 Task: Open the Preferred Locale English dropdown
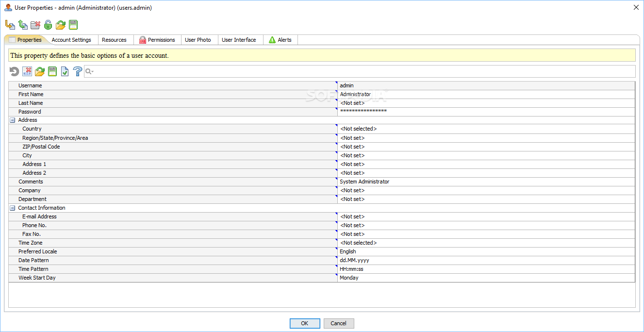tap(486, 251)
